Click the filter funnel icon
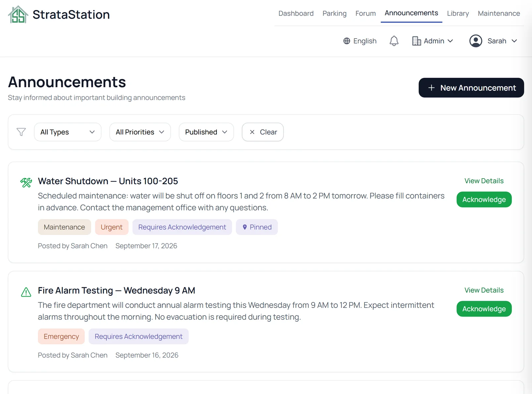Image resolution: width=532 pixels, height=394 pixels. coord(21,132)
